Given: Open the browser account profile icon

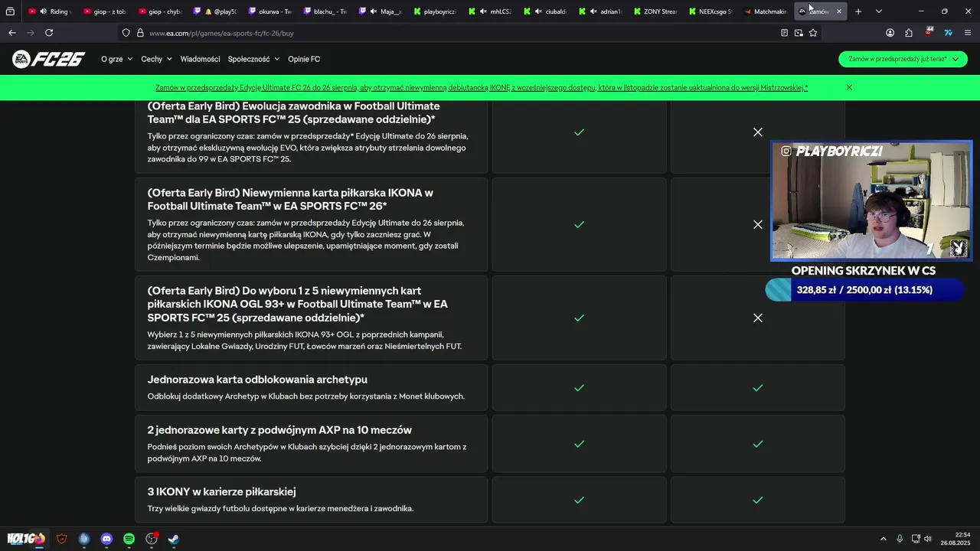Looking at the screenshot, I should coord(890,33).
